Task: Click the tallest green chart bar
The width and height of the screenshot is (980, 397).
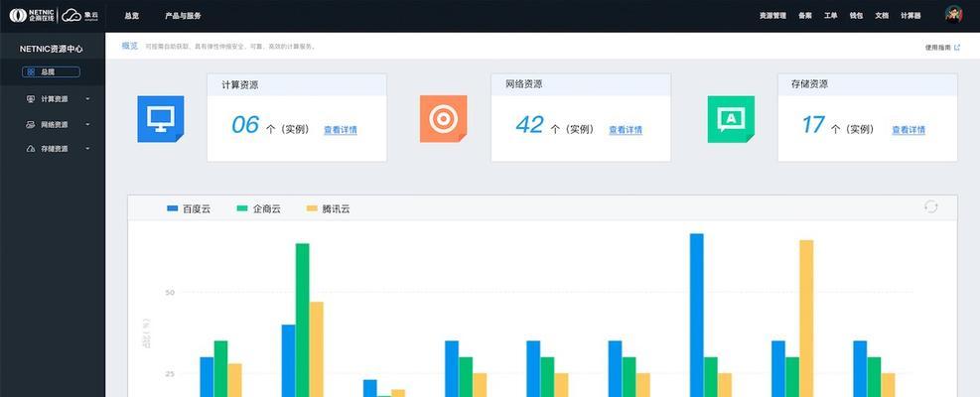Action: coord(303,321)
